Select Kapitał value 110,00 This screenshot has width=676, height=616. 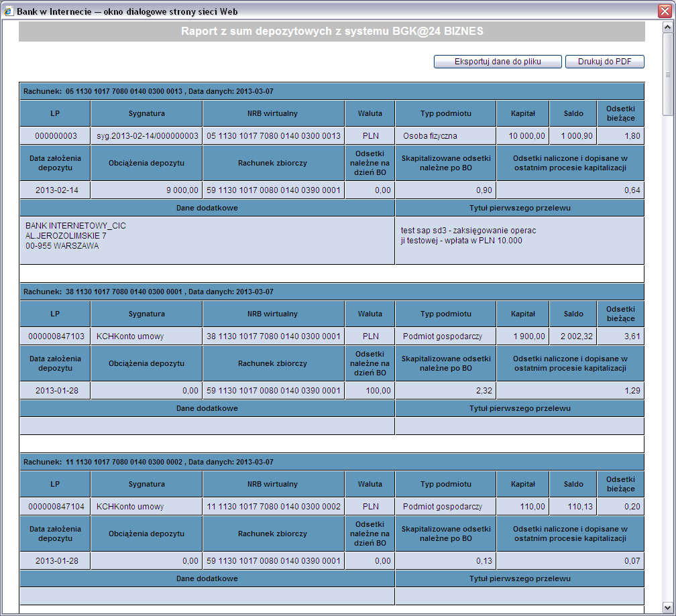tap(532, 507)
